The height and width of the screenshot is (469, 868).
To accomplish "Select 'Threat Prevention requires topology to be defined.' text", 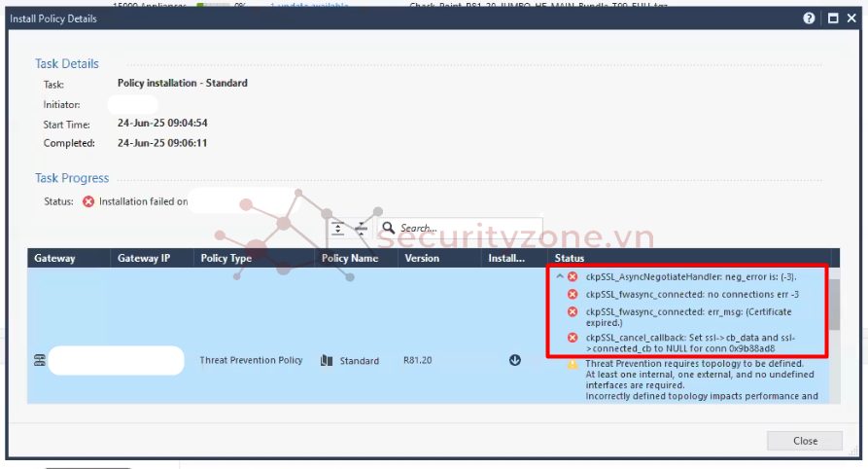I will 694,364.
